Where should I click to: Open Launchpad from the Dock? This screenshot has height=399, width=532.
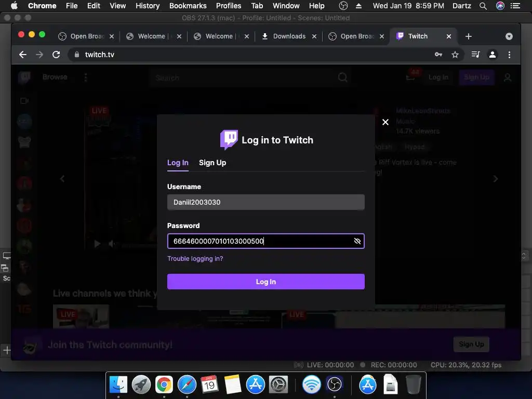coord(141,384)
